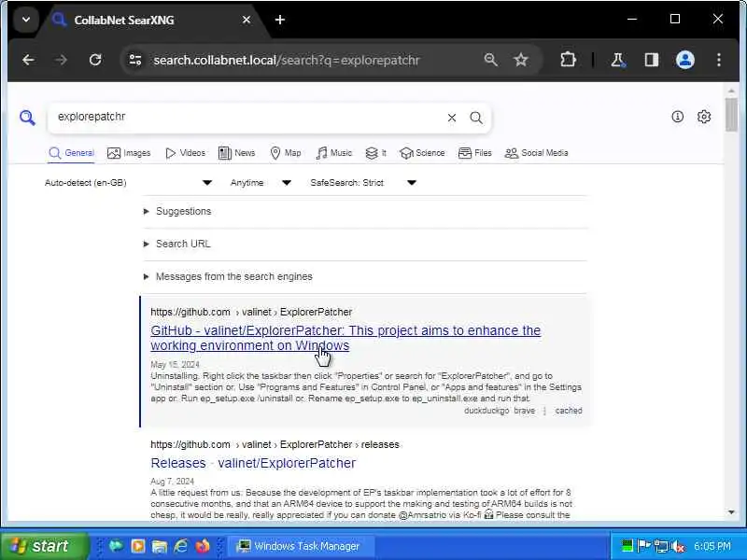Switch to the Files category
Viewport: 747px width, 560px height.
[475, 153]
